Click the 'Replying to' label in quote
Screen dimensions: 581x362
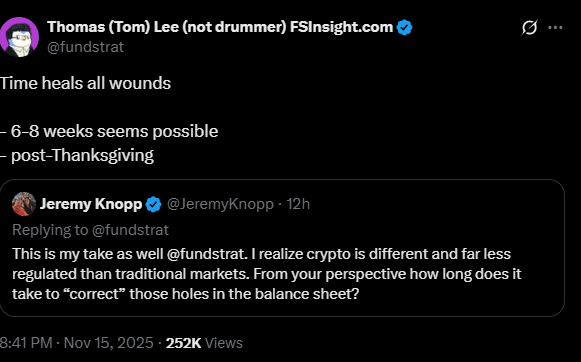coord(50,230)
